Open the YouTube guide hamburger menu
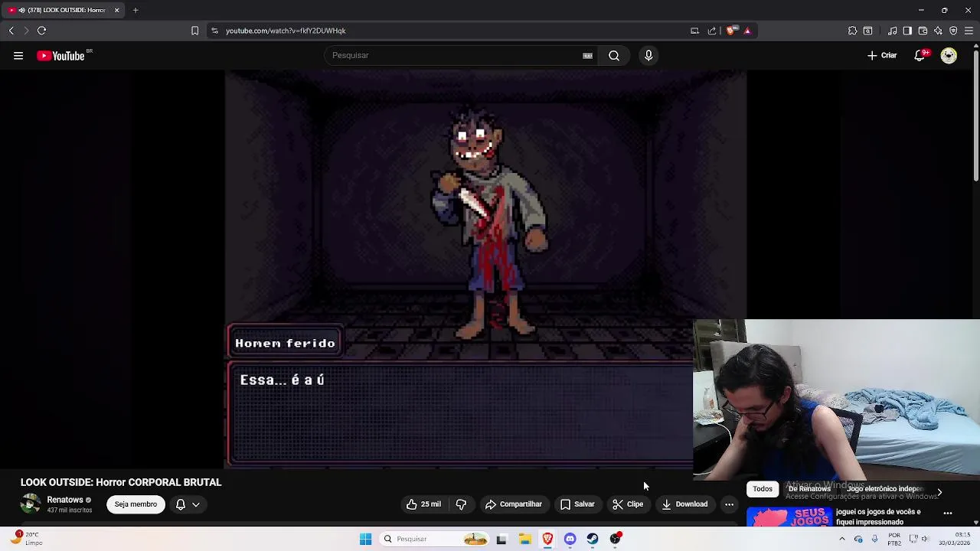The height and width of the screenshot is (551, 980). pyautogui.click(x=18, y=55)
